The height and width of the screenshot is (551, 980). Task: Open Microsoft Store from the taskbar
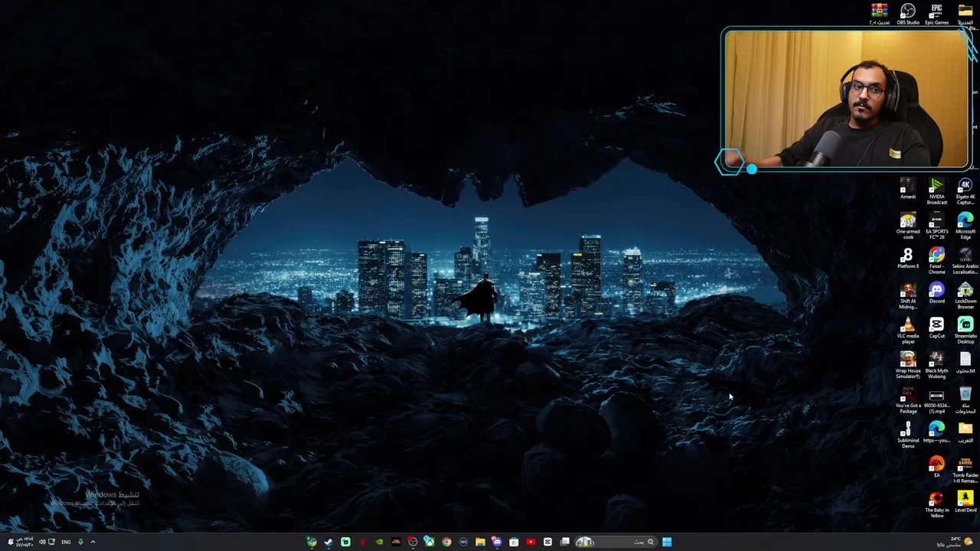[514, 542]
